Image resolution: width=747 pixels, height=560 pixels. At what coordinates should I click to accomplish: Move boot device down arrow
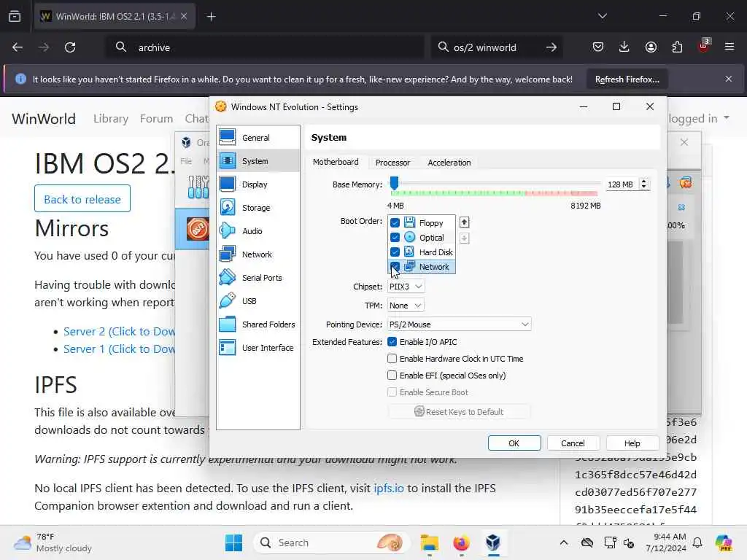(x=465, y=238)
